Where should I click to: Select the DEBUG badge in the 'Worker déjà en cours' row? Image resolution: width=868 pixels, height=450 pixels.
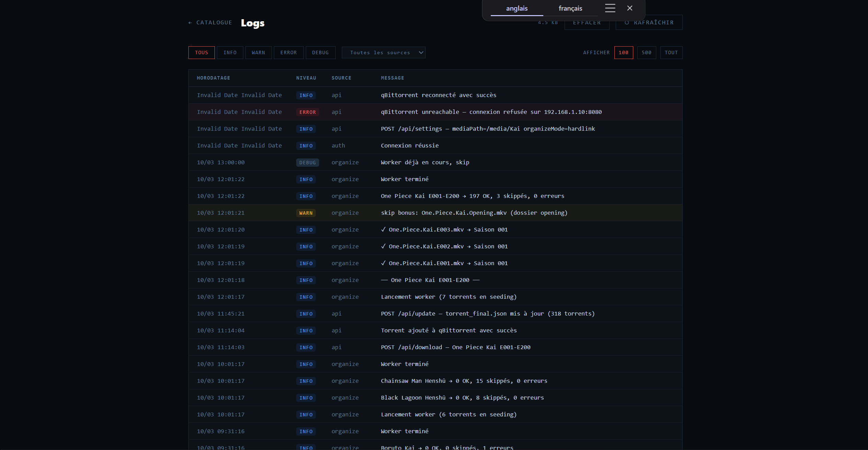[308, 163]
